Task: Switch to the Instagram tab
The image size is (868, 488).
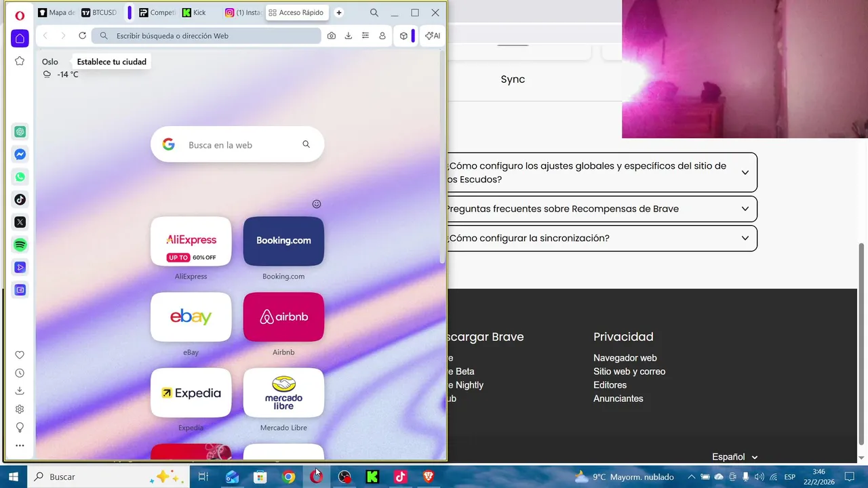Action: [243, 13]
